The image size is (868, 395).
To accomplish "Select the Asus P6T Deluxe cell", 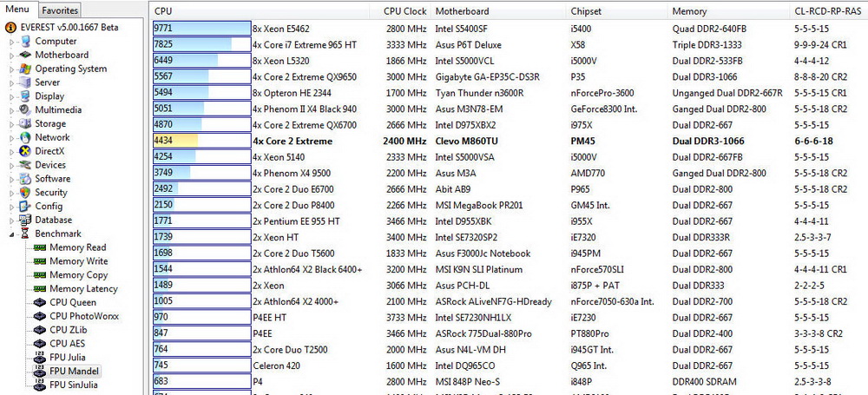I will (469, 44).
